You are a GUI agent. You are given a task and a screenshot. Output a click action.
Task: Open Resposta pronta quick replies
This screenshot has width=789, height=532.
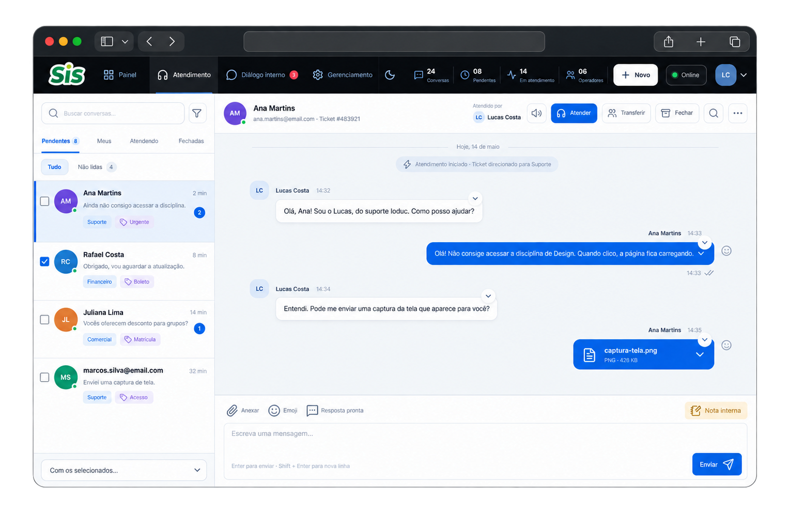point(335,411)
